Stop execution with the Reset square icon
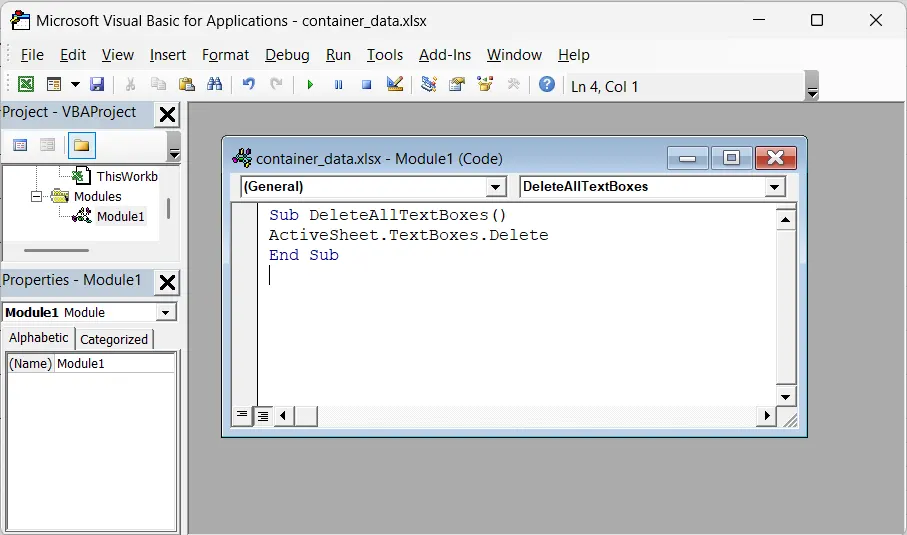The height and width of the screenshot is (535, 907). [366, 85]
